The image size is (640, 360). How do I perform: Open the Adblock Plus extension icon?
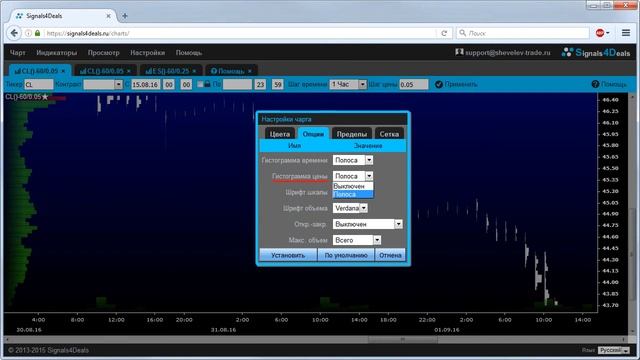pyautogui.click(x=600, y=33)
